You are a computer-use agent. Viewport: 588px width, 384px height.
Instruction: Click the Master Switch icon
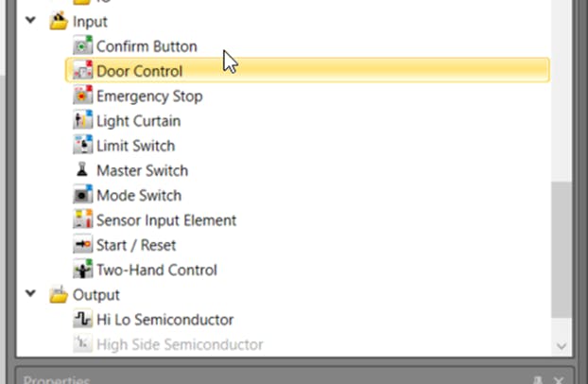(x=82, y=171)
